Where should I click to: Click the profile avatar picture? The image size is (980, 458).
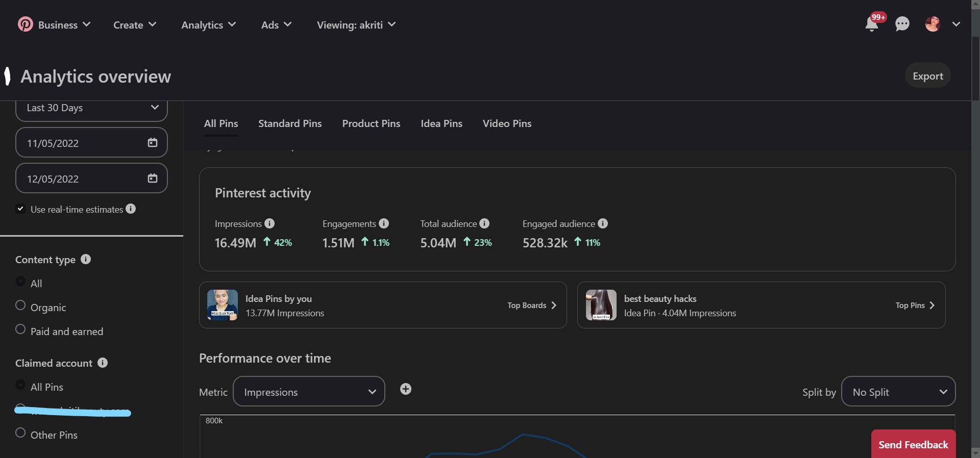point(933,24)
